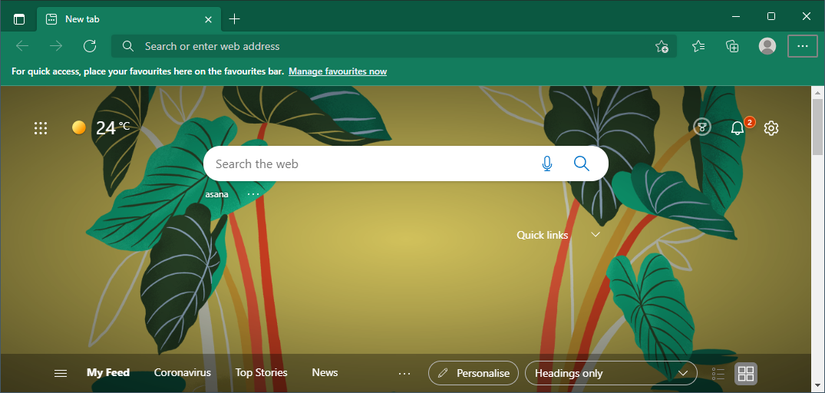Close the New tab tab
Image resolution: width=825 pixels, height=393 pixels.
pos(208,19)
